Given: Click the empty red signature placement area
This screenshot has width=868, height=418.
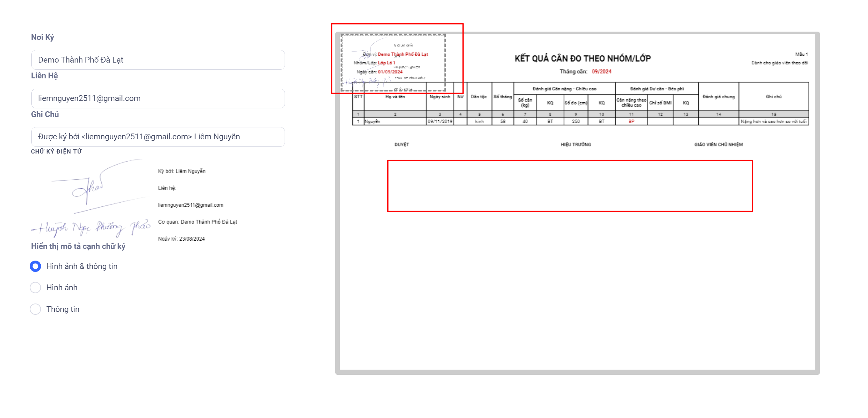Looking at the screenshot, I should point(570,186).
